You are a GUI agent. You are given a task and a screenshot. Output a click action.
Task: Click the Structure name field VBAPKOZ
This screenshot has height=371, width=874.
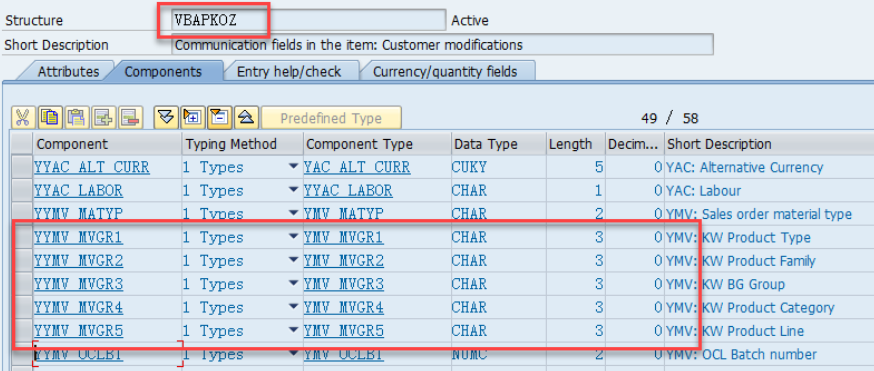click(309, 20)
